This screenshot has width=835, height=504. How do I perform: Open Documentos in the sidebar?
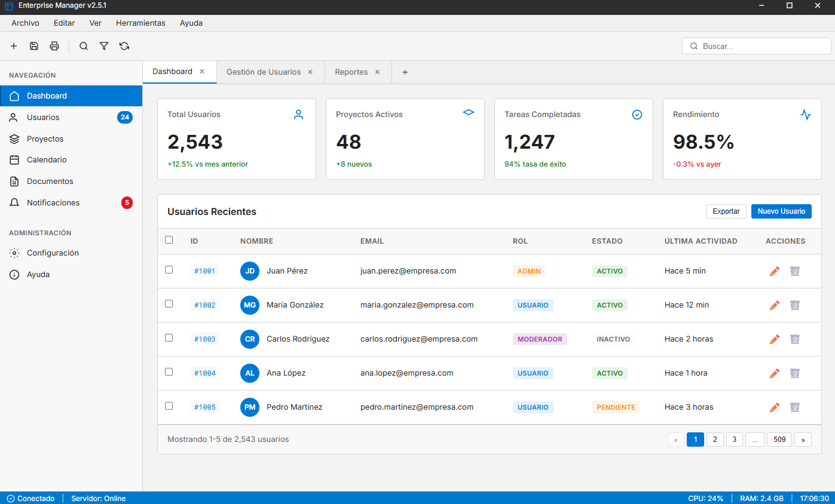(x=71, y=182)
